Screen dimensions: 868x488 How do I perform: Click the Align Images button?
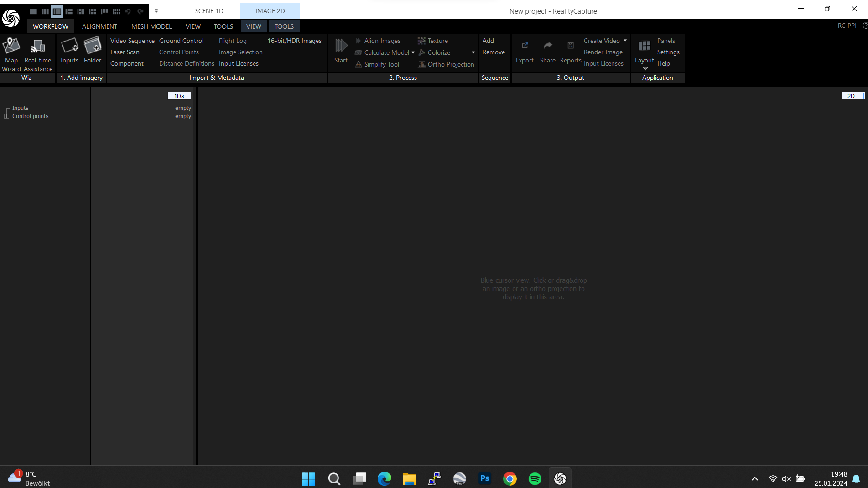[378, 41]
